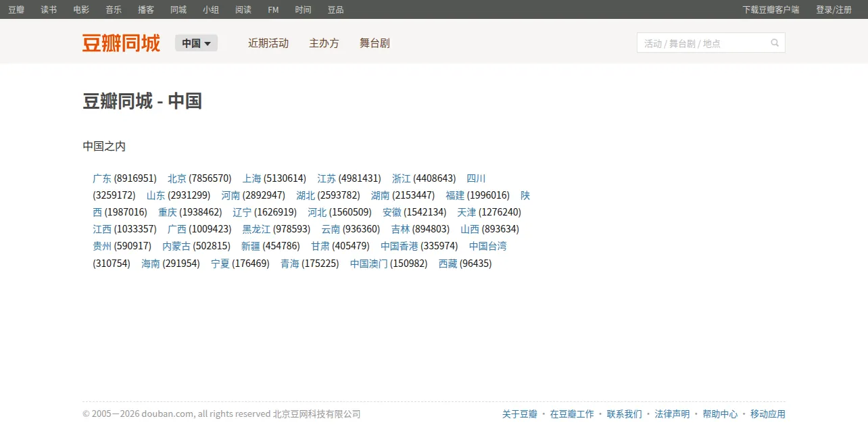The height and width of the screenshot is (425, 868).
Task: Open 播客 in the top bar
Action: (x=146, y=9)
